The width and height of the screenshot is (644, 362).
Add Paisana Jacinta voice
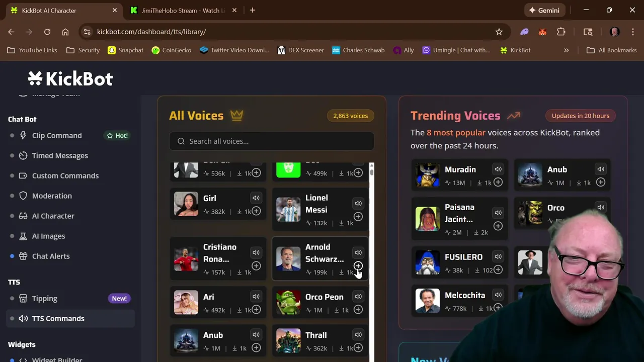click(498, 226)
